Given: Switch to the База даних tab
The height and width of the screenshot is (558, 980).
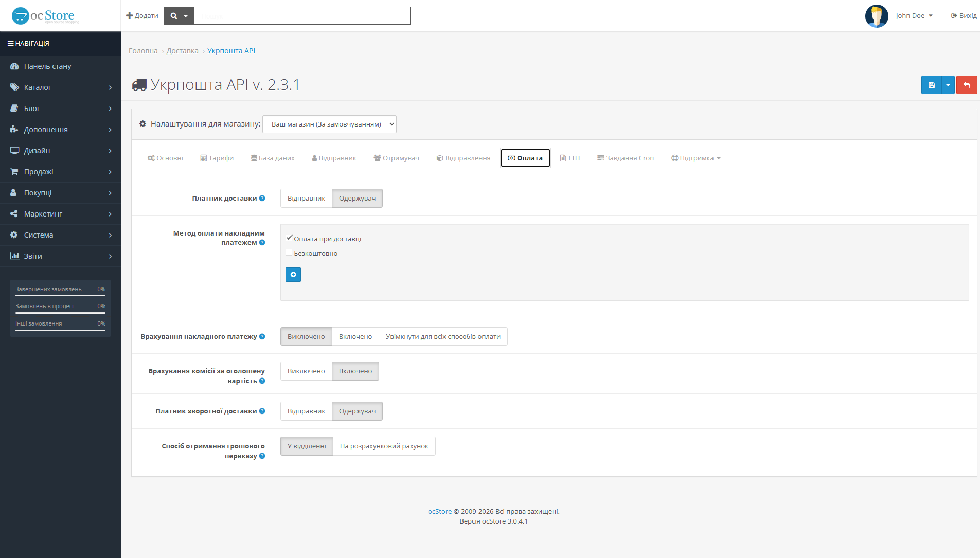Looking at the screenshot, I should pyautogui.click(x=273, y=158).
